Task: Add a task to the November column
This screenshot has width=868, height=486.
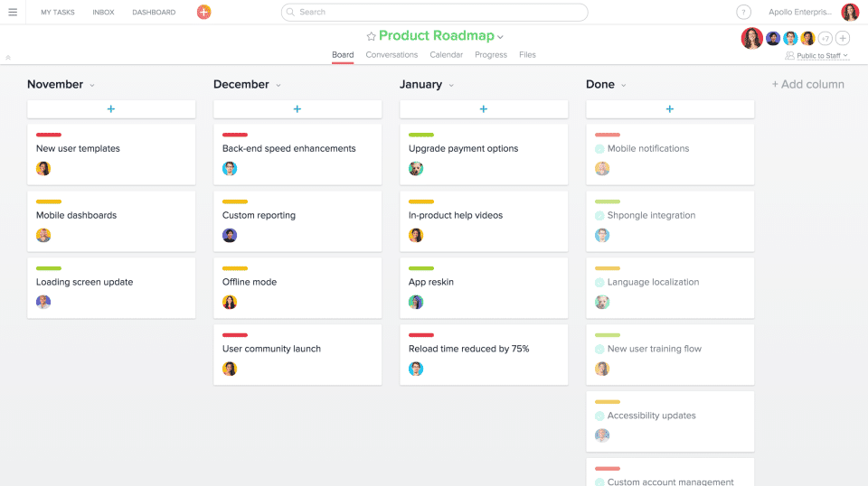Action: 111,109
